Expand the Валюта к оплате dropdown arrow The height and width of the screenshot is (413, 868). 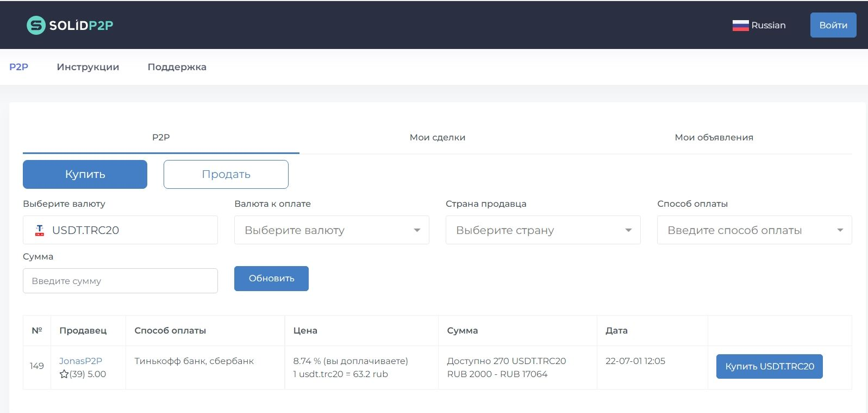click(417, 230)
